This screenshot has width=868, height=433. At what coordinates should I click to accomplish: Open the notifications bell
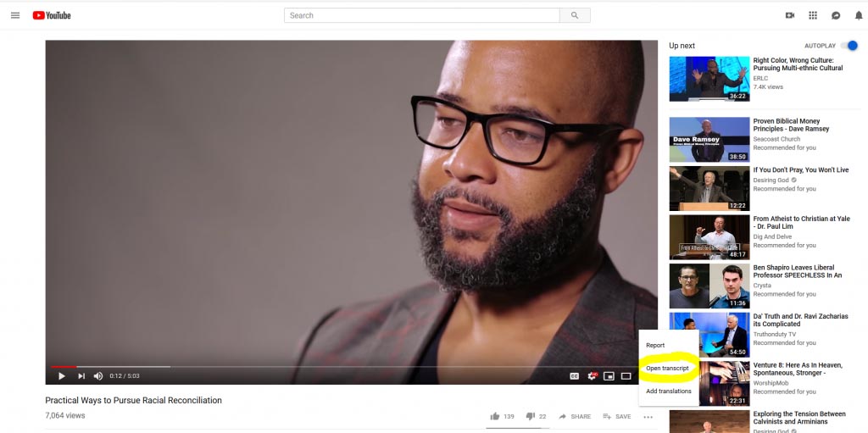click(x=859, y=15)
